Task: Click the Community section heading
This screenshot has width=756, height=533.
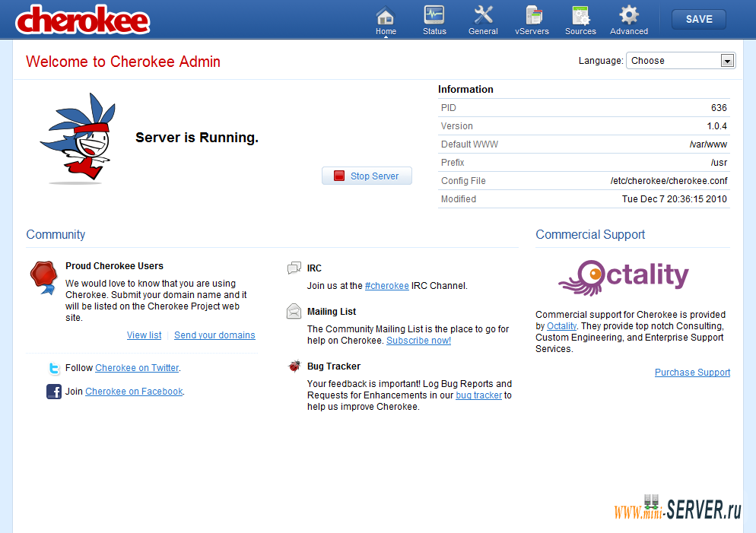Action: (x=56, y=235)
